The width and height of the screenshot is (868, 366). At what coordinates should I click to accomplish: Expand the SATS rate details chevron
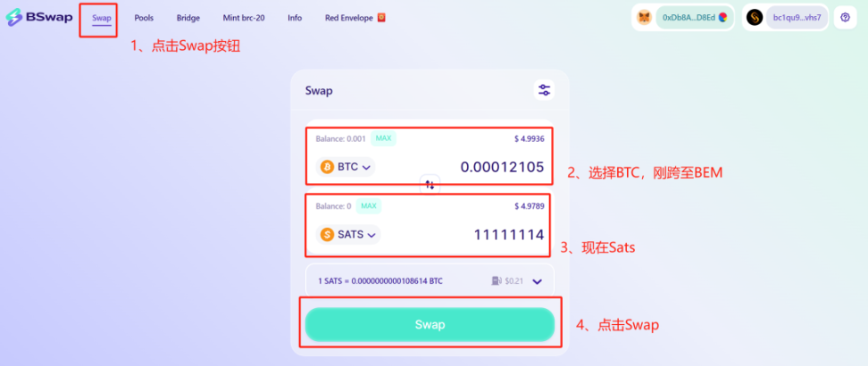click(x=537, y=281)
